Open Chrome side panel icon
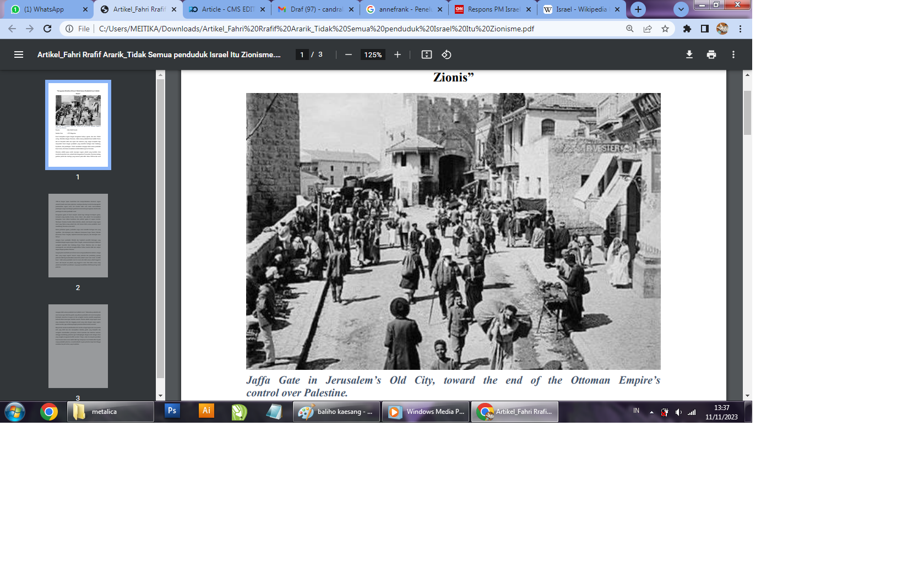The image size is (924, 568). [705, 29]
